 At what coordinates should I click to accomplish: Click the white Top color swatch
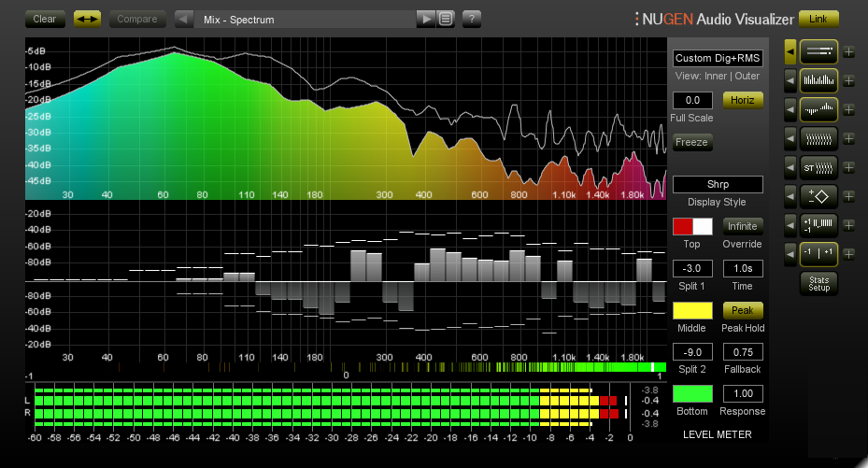tap(703, 226)
